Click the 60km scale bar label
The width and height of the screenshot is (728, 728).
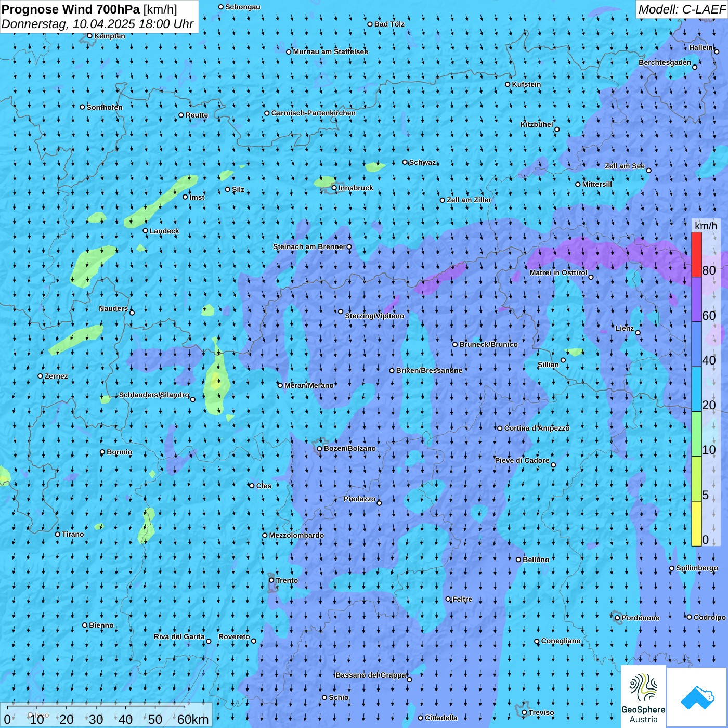click(193, 720)
